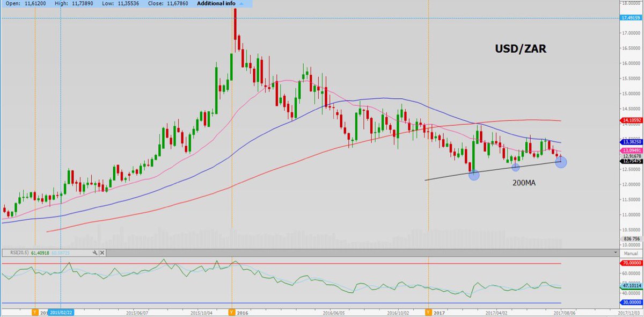Click the 2015/02/22 date label
644x317 pixels.
(x=62, y=312)
